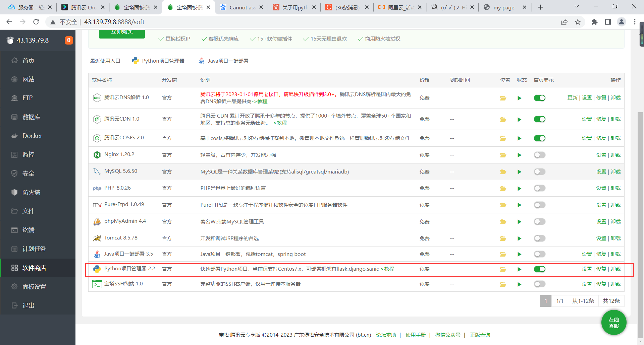Open the browser profile avatar
Viewport: 644px width, 345px height.
621,22
